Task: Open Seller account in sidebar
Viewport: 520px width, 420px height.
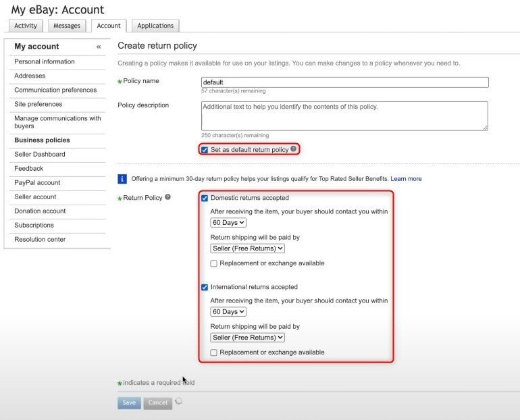Action: point(35,197)
